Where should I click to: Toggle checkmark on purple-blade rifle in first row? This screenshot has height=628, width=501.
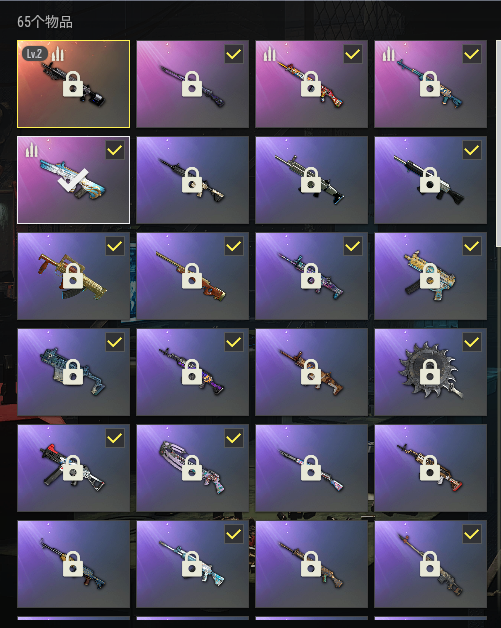point(234,54)
